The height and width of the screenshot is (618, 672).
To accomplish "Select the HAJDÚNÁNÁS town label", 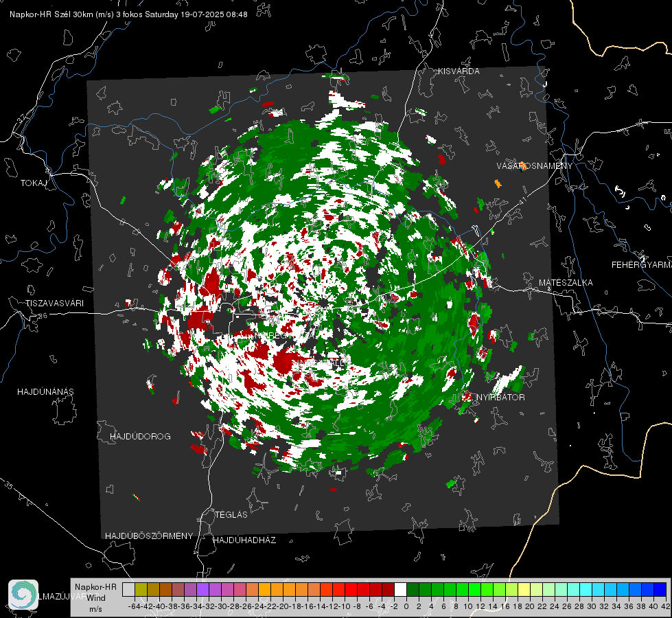I will [x=45, y=391].
